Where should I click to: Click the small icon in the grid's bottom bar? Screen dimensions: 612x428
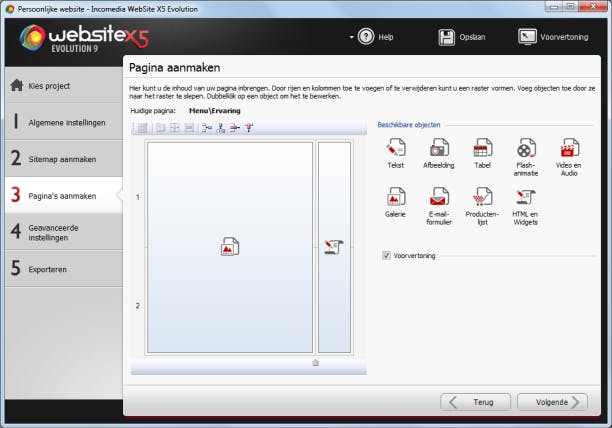(315, 363)
